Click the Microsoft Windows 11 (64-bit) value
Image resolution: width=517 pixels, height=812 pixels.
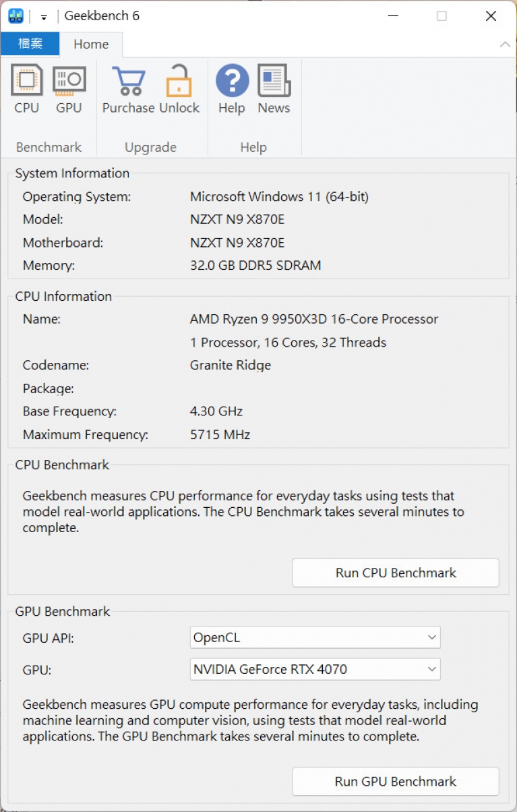279,197
